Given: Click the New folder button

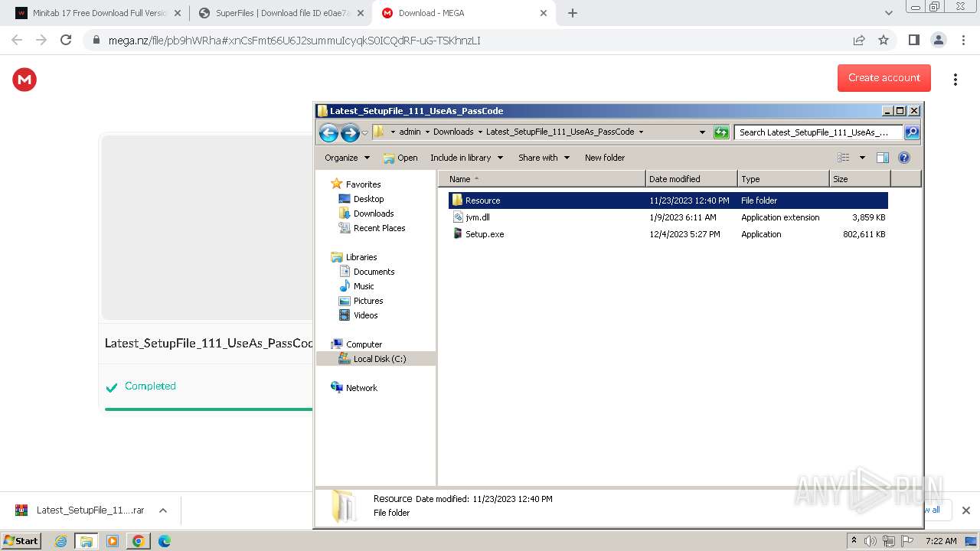Looking at the screenshot, I should coord(605,158).
